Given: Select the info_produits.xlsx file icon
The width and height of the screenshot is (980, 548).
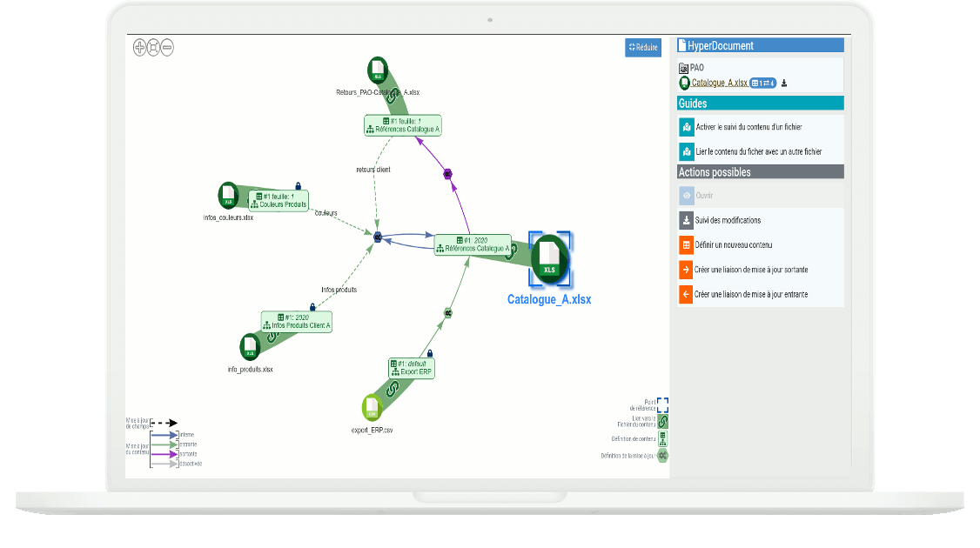Looking at the screenshot, I should point(250,347).
